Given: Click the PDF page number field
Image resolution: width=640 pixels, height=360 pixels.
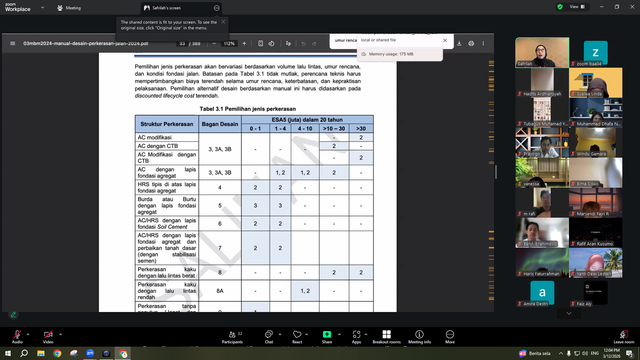Looking at the screenshot, I should pos(182,43).
